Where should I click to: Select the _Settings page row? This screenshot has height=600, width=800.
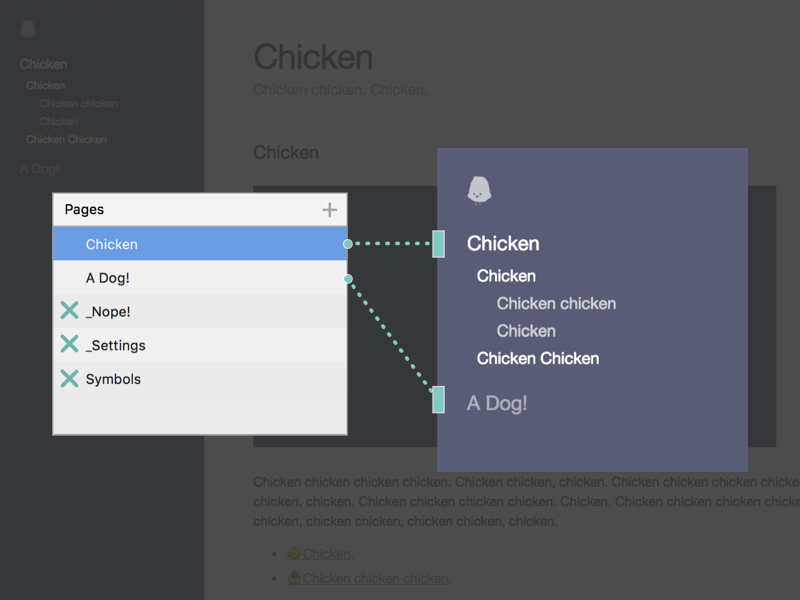[200, 345]
